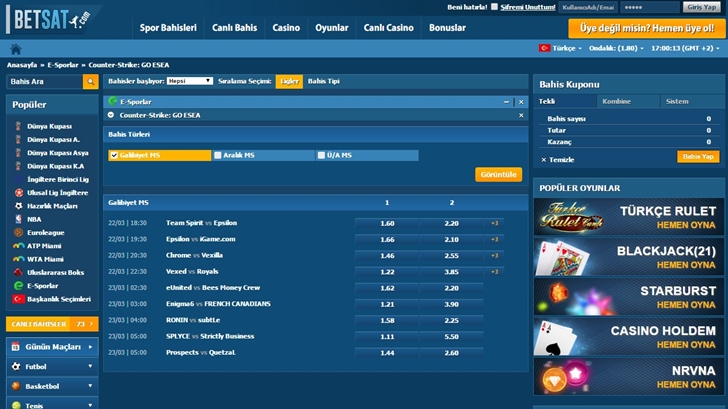Clear the bet slip with Temizle

pyautogui.click(x=558, y=160)
